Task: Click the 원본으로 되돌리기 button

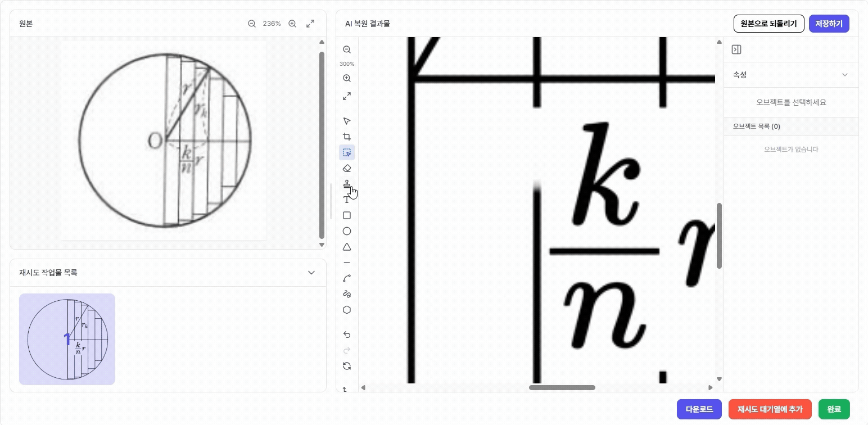Action: (768, 24)
